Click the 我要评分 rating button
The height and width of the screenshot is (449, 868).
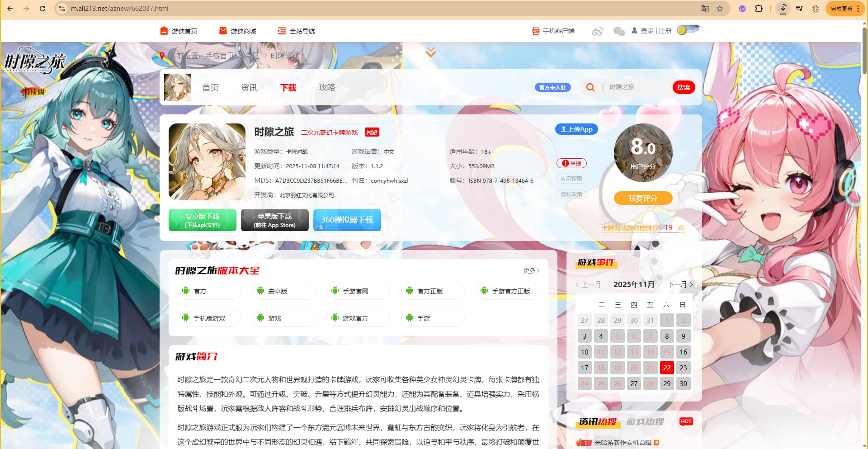(642, 198)
